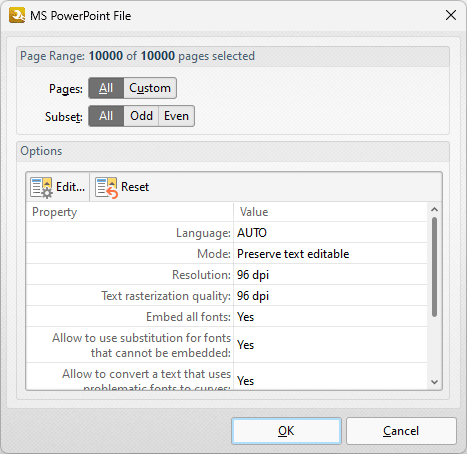This screenshot has height=454, width=467.
Task: Click the Mode property label
Action: pyautogui.click(x=214, y=254)
